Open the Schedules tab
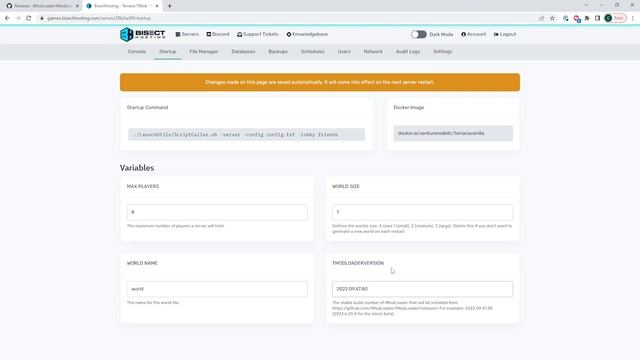 (x=313, y=52)
